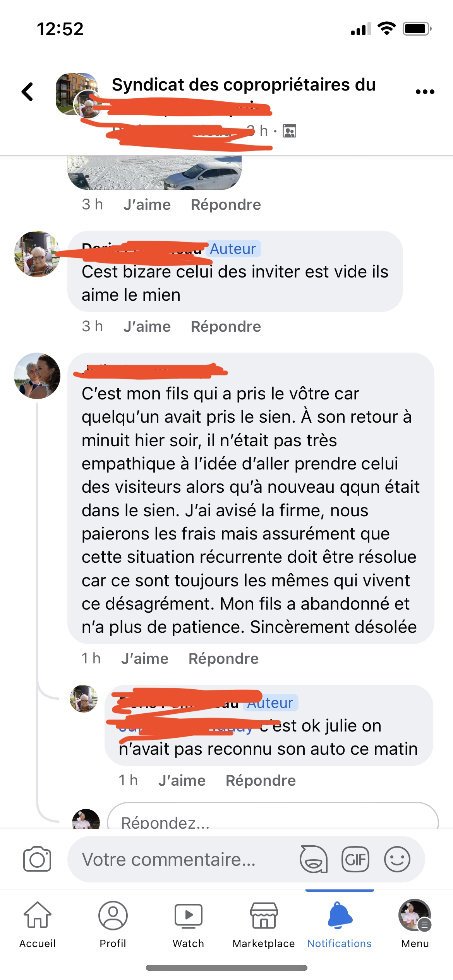Open the group cover photo in header
The width and height of the screenshot is (453, 980).
[77, 94]
